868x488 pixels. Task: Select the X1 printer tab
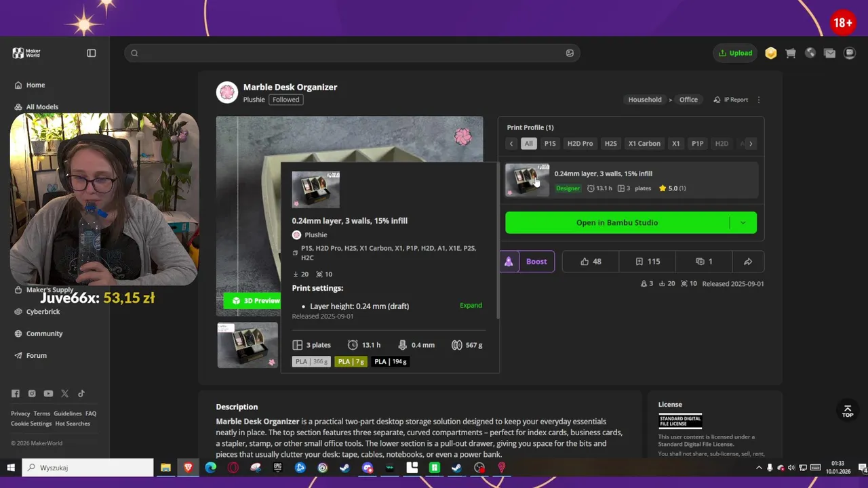(675, 144)
